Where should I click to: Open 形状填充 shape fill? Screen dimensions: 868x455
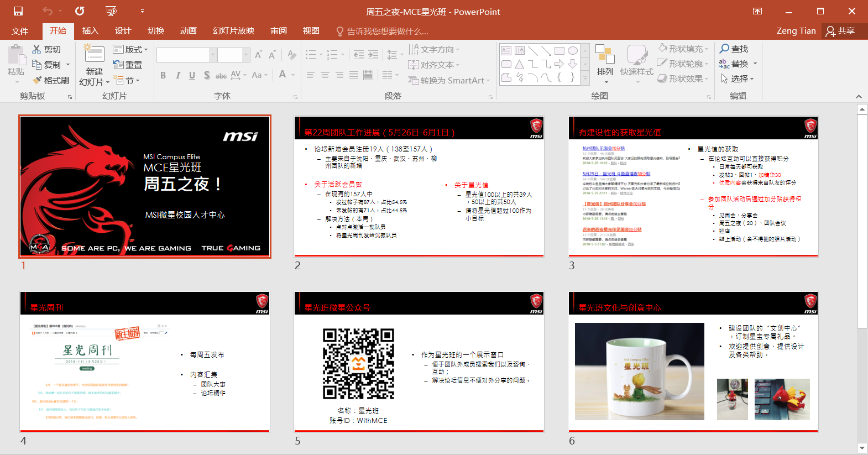coord(683,49)
